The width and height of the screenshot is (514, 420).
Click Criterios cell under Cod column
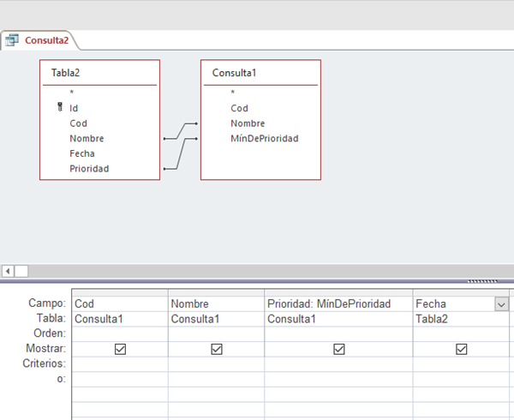click(120, 364)
